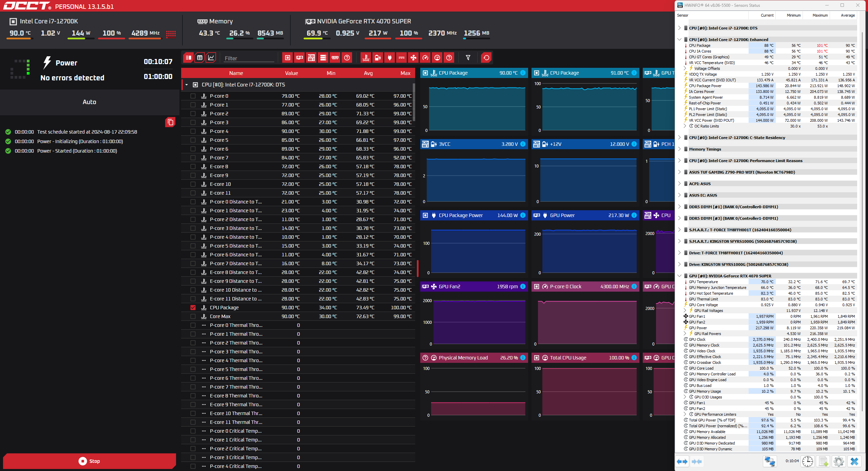Open HWiNFO sensor settings gear
The height and width of the screenshot is (471, 868).
click(x=838, y=462)
